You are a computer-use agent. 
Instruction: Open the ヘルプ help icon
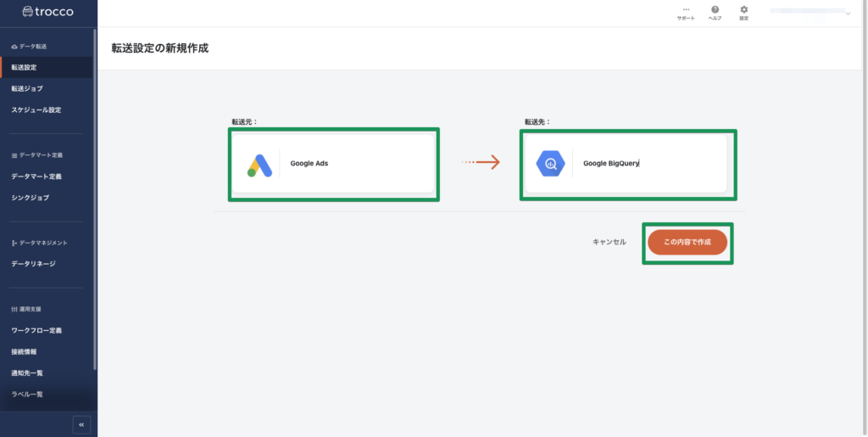click(715, 10)
